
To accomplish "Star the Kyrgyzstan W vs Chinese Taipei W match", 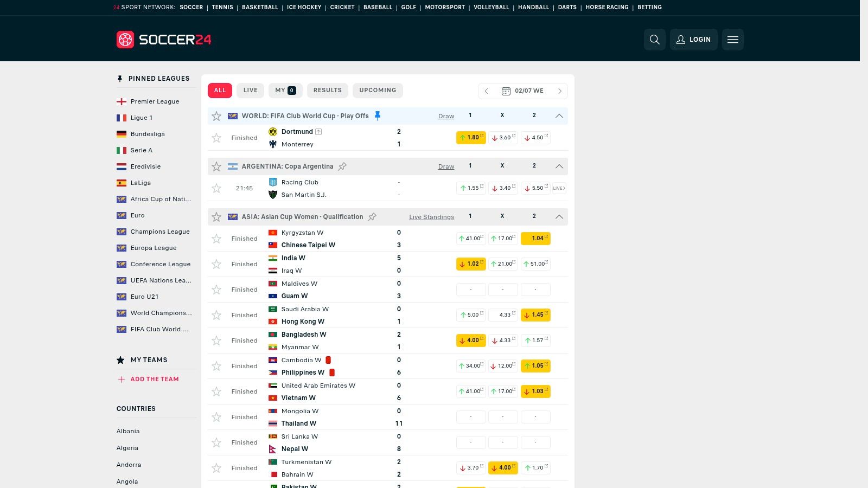I will (x=216, y=239).
